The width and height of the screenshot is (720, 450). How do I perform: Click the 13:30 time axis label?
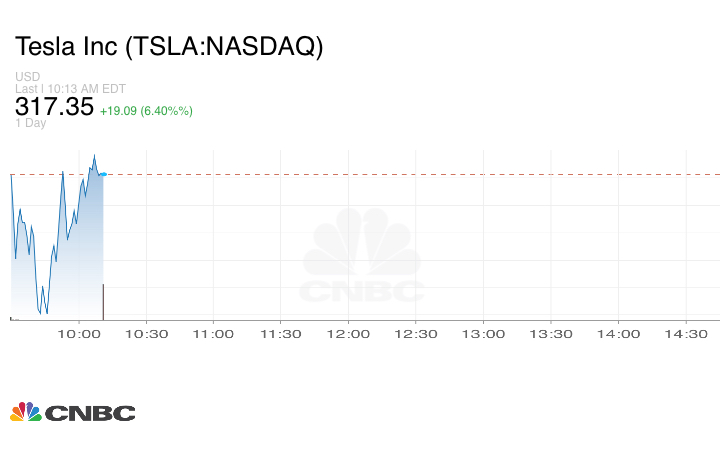point(551,334)
